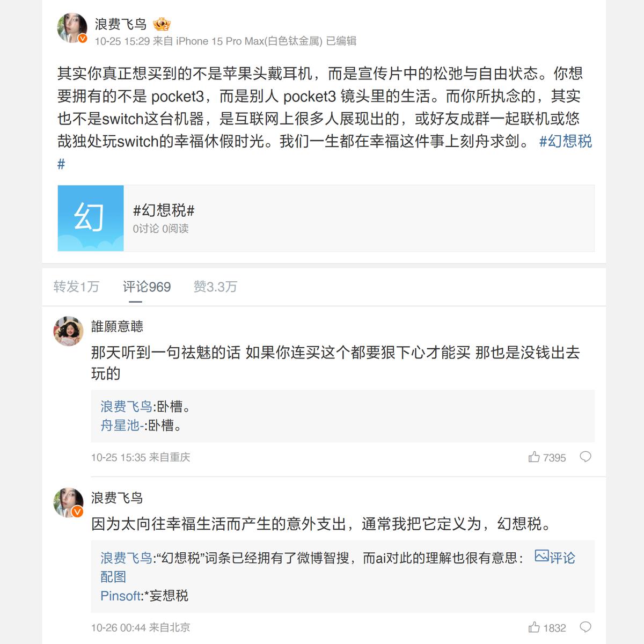Open 舟星池- user link in replies
The width and height of the screenshot is (644, 644).
122,426
